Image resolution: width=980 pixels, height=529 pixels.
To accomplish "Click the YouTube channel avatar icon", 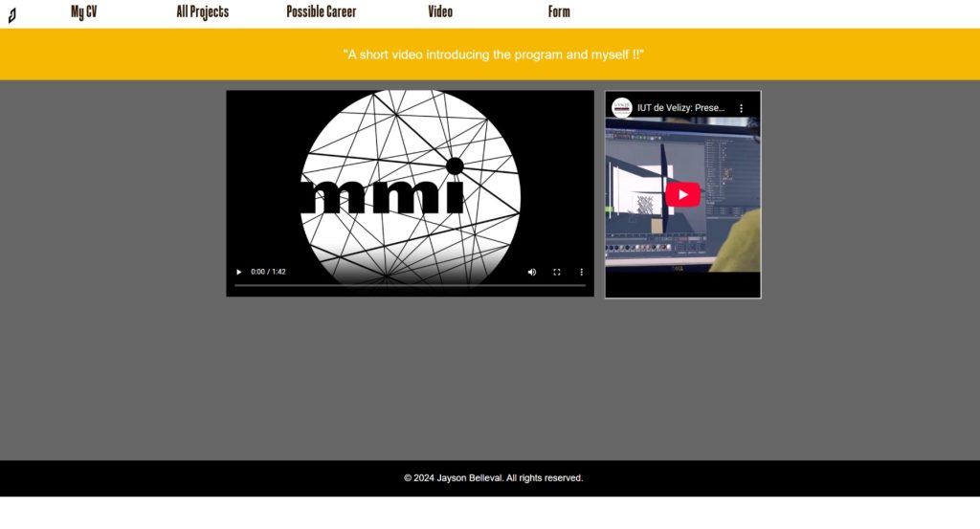I will 622,108.
